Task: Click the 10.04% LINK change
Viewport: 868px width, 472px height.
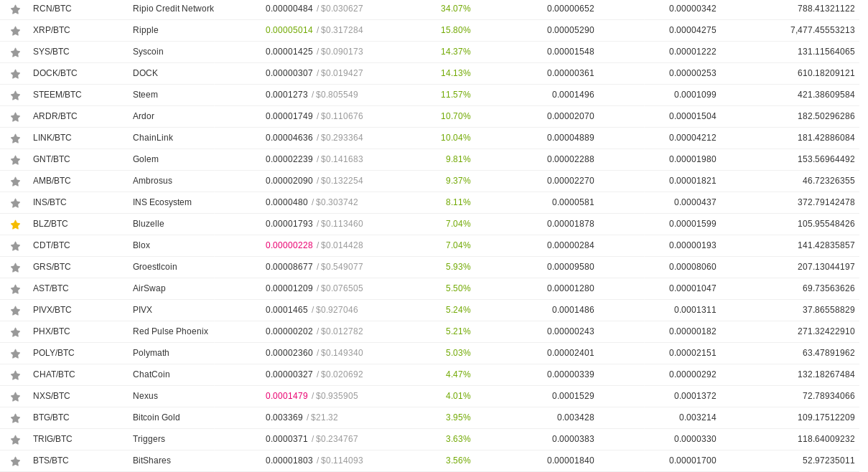Action: tap(456, 138)
